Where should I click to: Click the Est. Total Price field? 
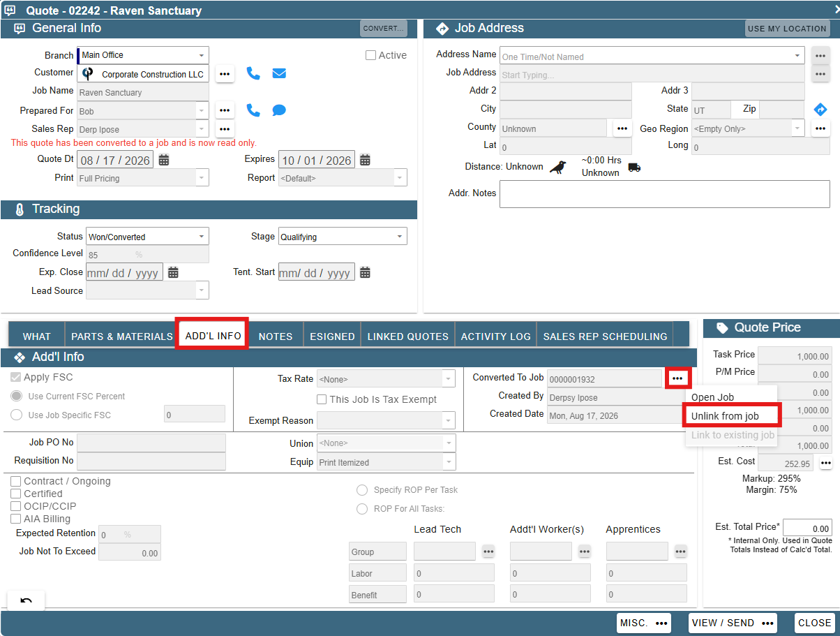coord(807,528)
